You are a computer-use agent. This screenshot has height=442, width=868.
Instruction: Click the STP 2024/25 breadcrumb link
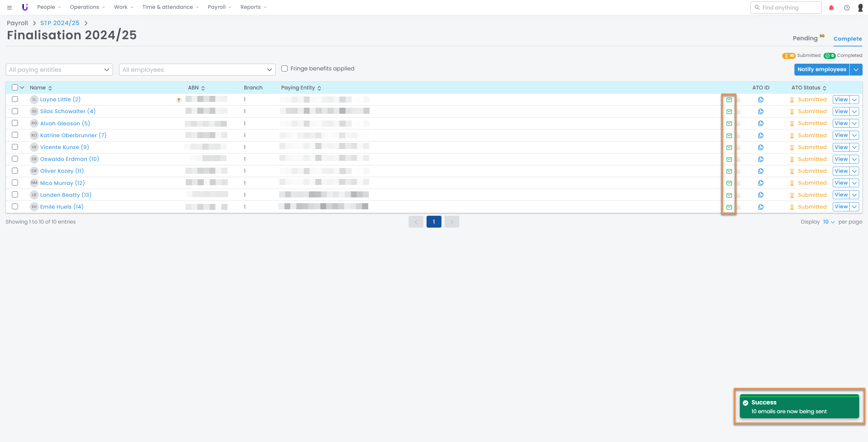pos(60,23)
